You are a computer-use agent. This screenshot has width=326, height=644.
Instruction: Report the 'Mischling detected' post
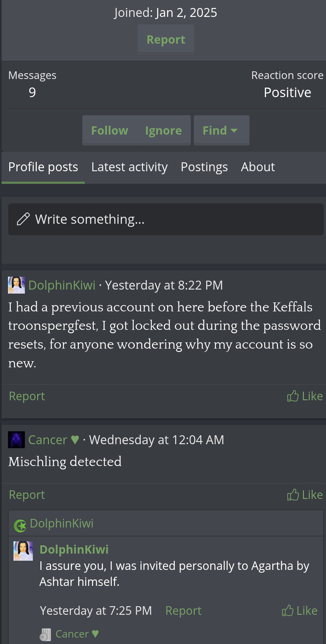pos(27,495)
